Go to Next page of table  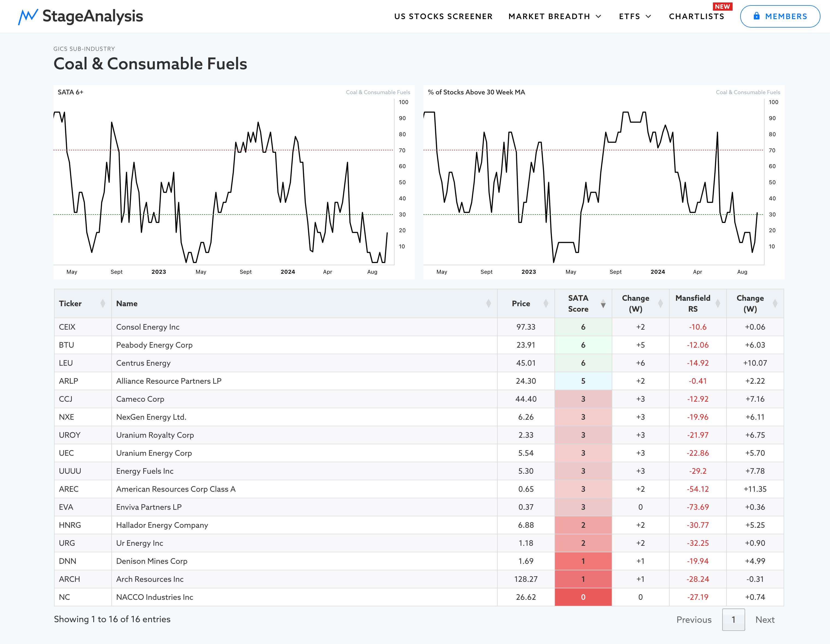click(765, 620)
